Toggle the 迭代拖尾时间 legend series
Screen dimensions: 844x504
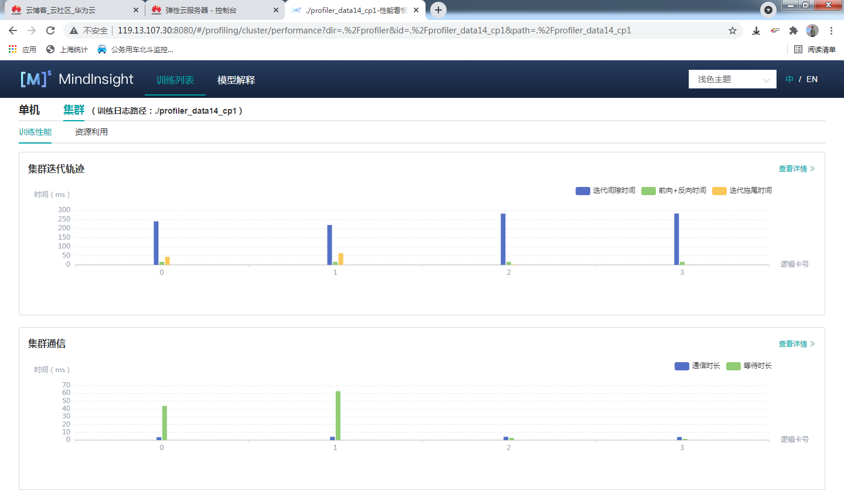[x=742, y=190]
